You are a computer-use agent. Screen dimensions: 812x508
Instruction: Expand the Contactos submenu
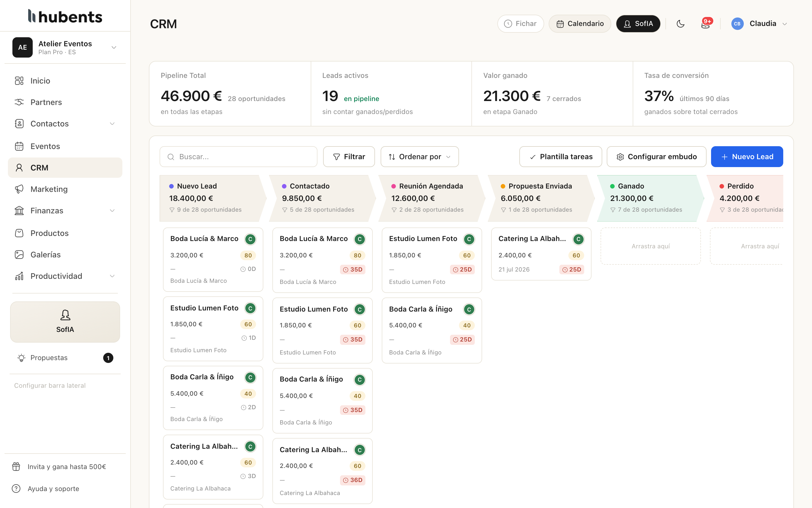tap(112, 124)
